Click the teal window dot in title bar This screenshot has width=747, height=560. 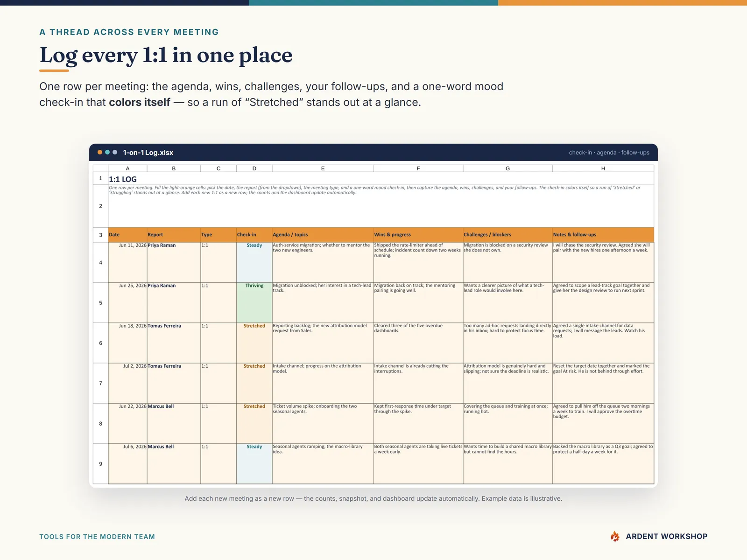[x=107, y=152]
